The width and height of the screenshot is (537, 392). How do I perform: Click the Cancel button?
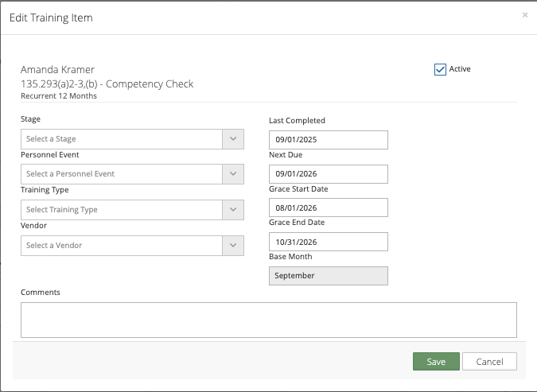click(489, 362)
